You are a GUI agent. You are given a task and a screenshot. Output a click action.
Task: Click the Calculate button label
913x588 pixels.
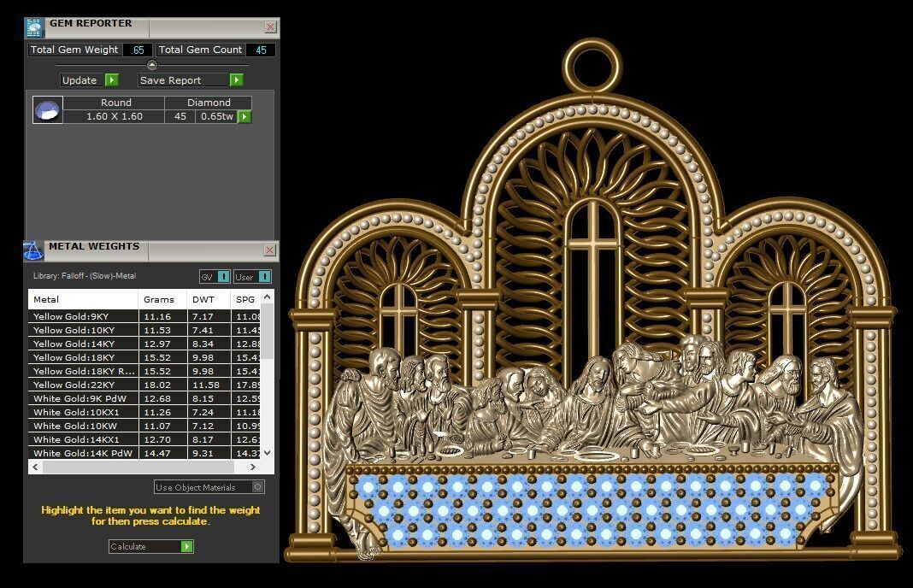[127, 546]
